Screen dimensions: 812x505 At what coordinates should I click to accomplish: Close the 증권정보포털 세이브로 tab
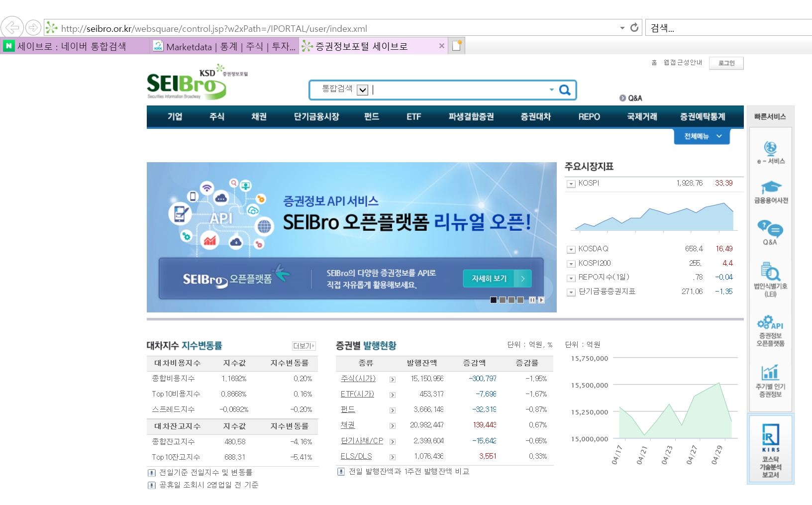441,46
